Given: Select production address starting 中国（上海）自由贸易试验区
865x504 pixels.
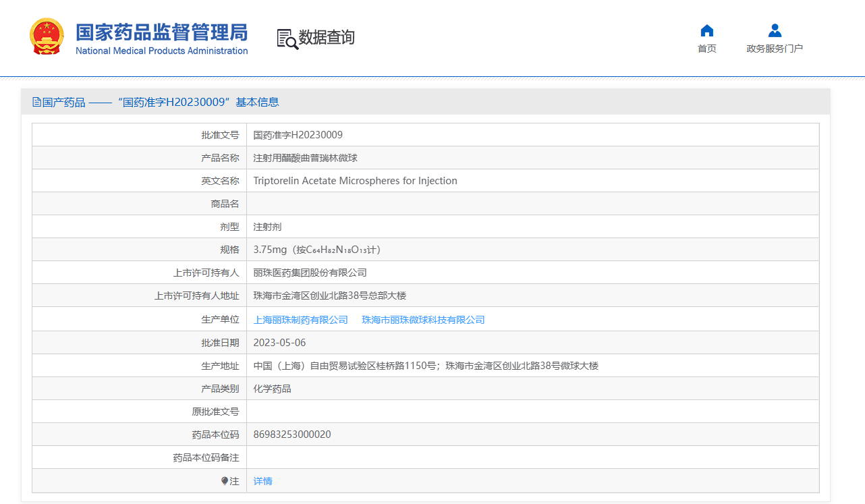Looking at the screenshot, I should pos(426,366).
